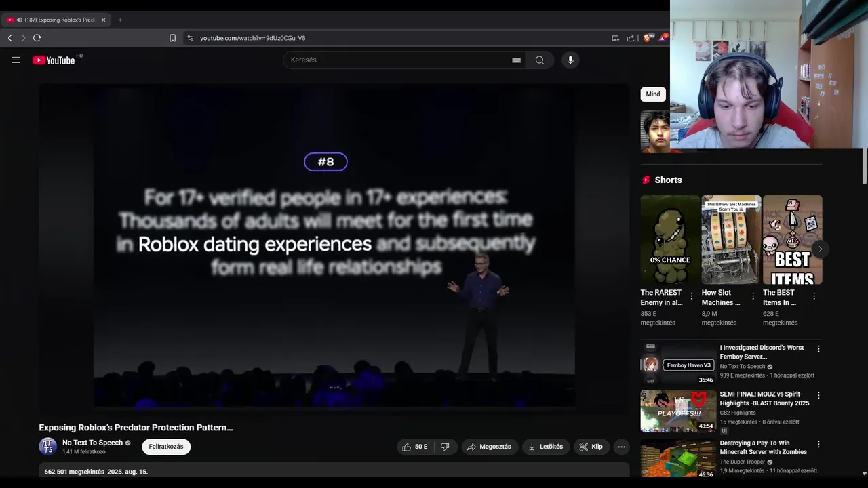Screen dimensions: 868x488
Task: Open options menu for The RAREST Enemy short
Action: pyautogui.click(x=692, y=296)
